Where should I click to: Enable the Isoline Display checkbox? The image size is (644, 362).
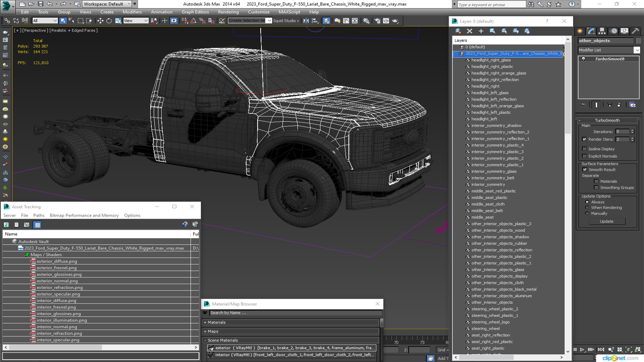coord(584,149)
